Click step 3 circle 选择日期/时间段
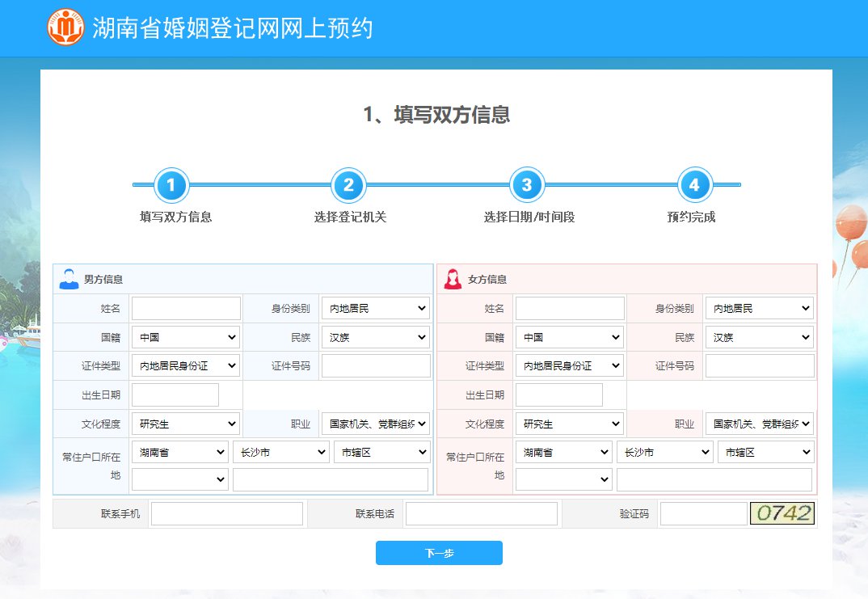This screenshot has height=599, width=868. 526,185
